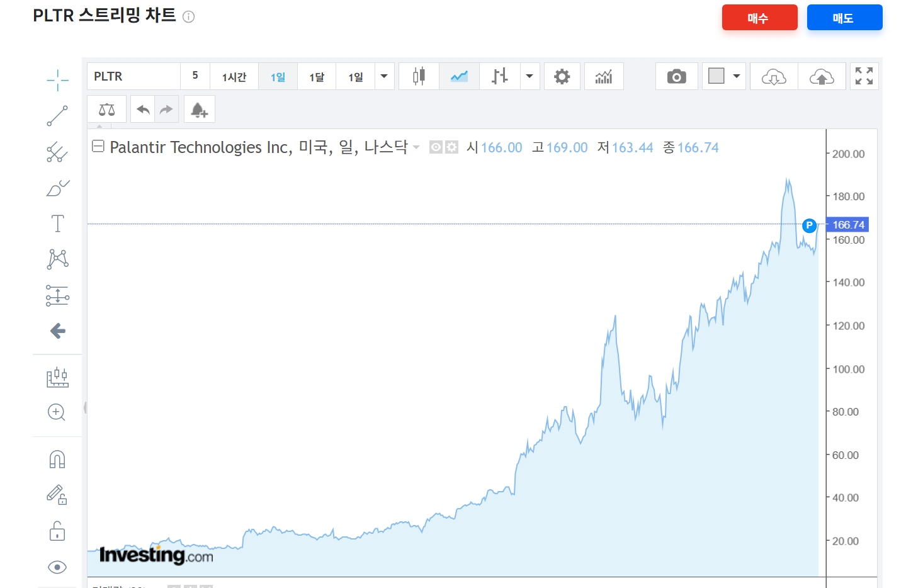The image size is (906, 588).
Task: Switch to area line chart style
Action: [x=459, y=76]
